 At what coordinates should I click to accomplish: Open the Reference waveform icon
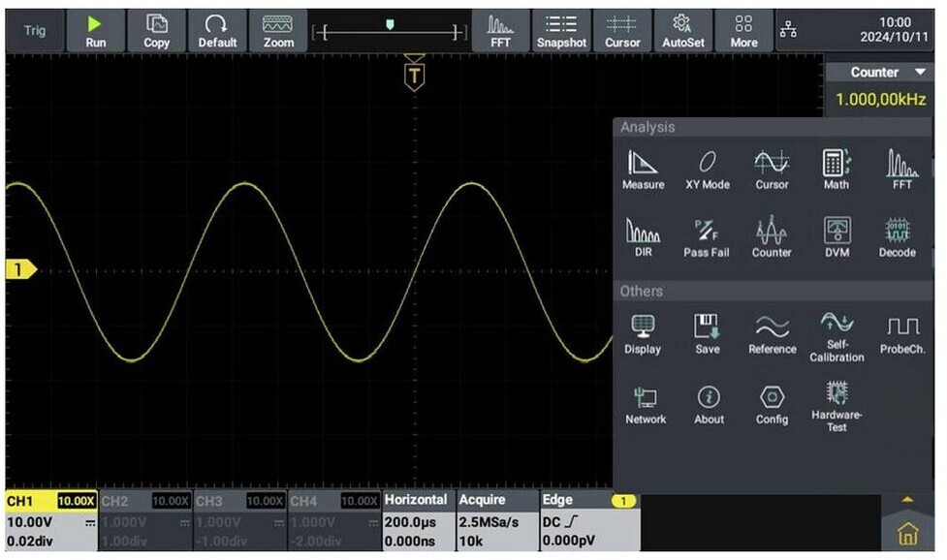[x=772, y=335]
